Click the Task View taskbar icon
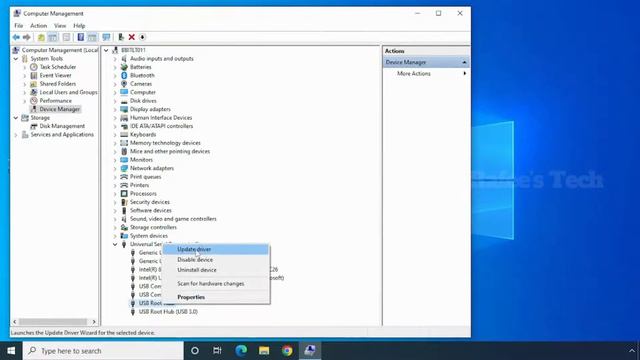The height and width of the screenshot is (360, 640). tap(217, 351)
